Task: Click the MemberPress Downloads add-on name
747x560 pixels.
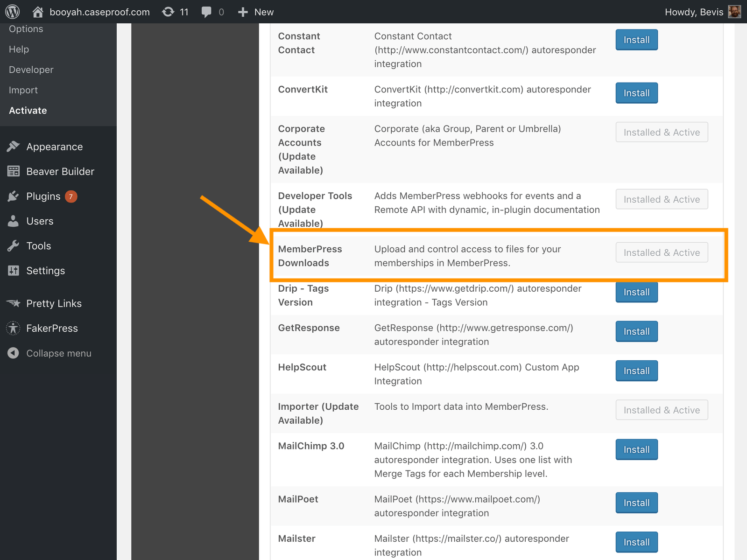Action: point(310,256)
